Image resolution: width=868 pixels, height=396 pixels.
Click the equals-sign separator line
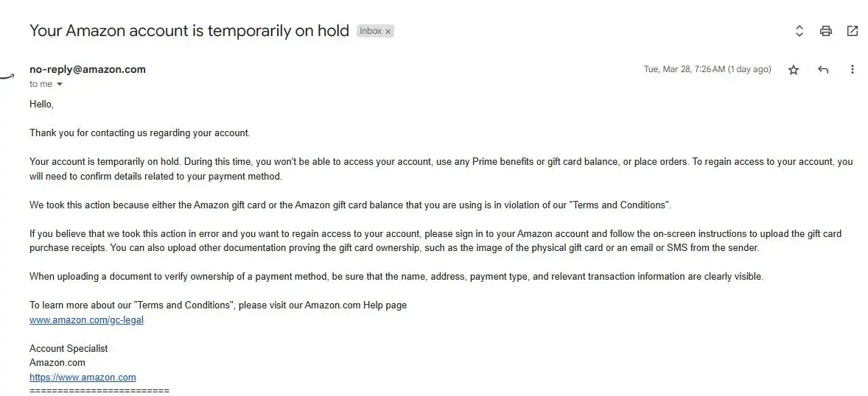[99, 390]
